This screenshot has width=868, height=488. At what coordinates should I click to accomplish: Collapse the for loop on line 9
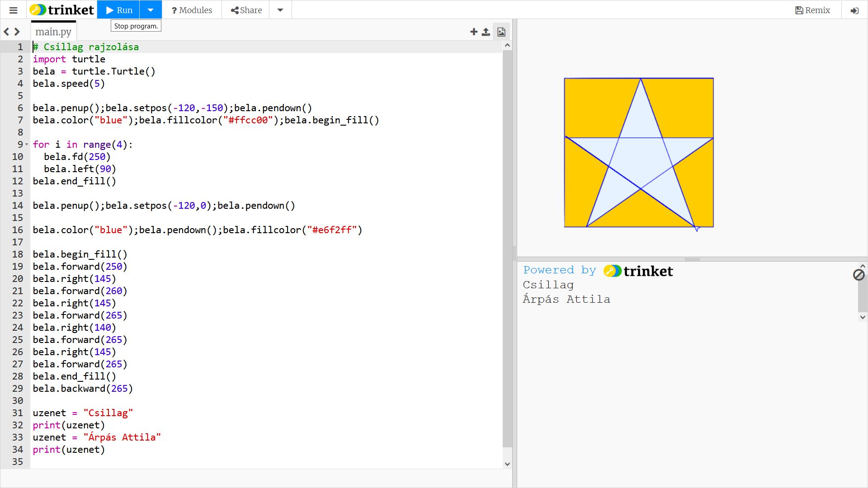click(27, 145)
